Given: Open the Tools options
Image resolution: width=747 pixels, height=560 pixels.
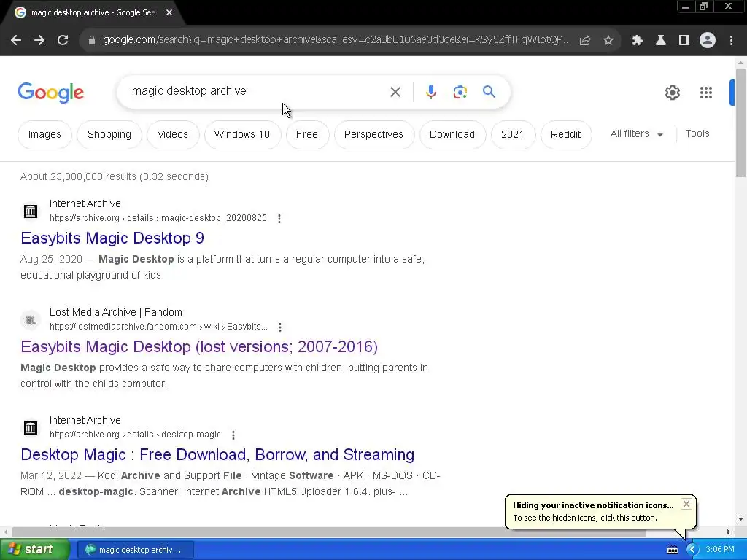Looking at the screenshot, I should coord(697,134).
